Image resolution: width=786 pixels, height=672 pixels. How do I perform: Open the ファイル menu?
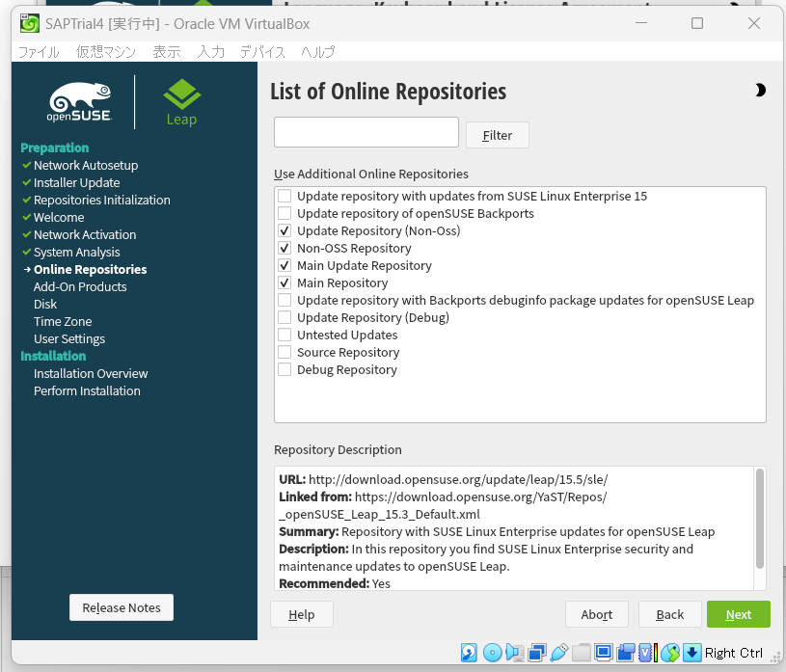click(39, 52)
